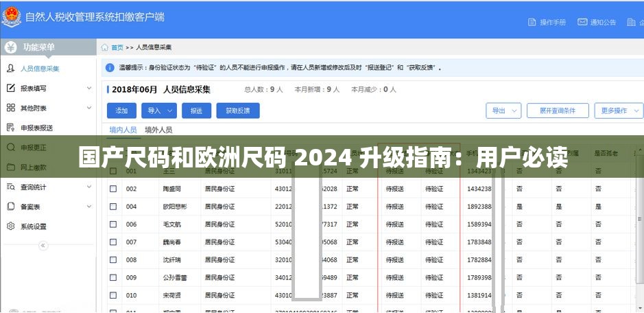Click the name 魏尚春
This screenshot has height=313, width=644.
[x=171, y=242]
